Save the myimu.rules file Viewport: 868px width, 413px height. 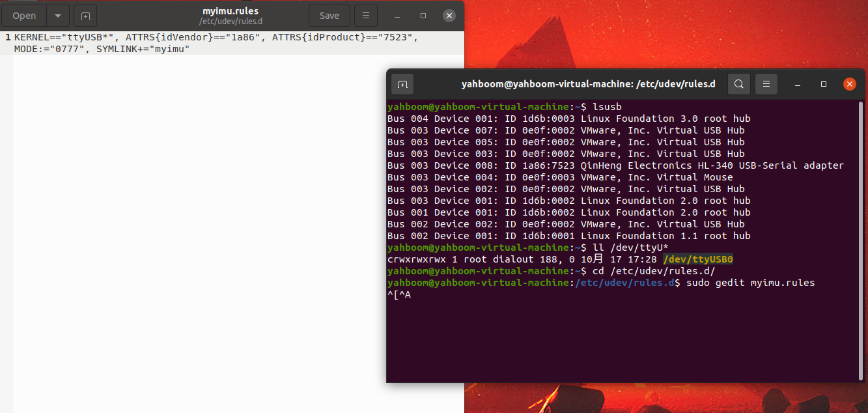tap(329, 16)
